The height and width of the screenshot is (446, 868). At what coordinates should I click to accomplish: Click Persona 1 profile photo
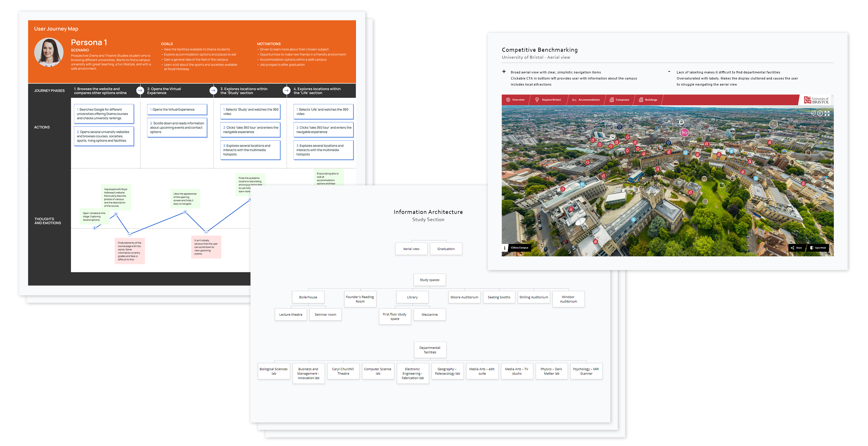(x=49, y=52)
